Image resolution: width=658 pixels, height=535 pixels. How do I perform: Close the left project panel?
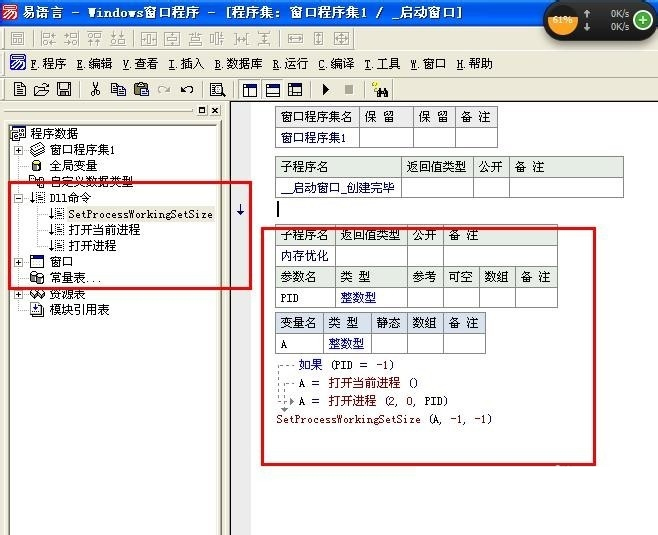[215, 110]
